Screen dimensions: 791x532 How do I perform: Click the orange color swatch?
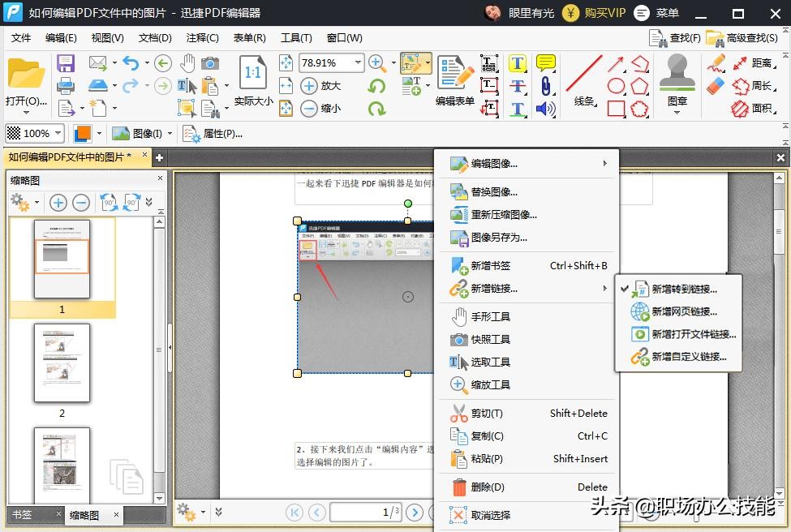pyautogui.click(x=83, y=132)
